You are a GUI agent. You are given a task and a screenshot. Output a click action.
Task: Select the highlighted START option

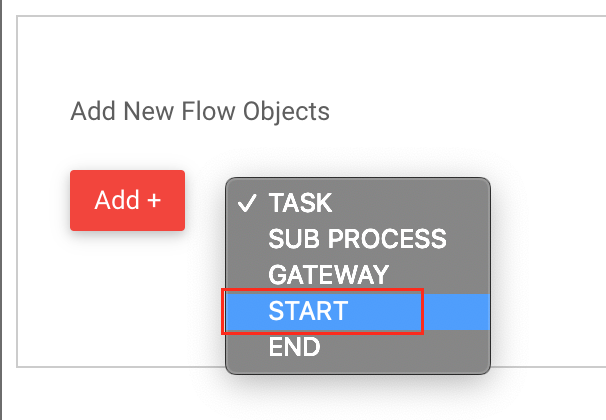click(308, 311)
